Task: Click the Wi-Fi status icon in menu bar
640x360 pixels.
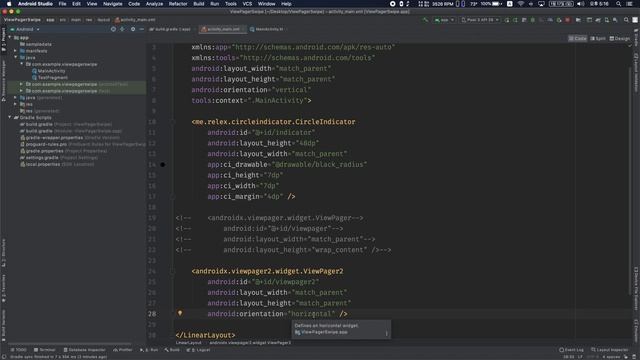Action: [x=521, y=4]
